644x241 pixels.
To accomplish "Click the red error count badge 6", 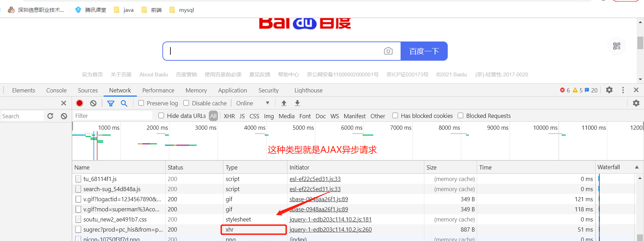I will [x=565, y=90].
